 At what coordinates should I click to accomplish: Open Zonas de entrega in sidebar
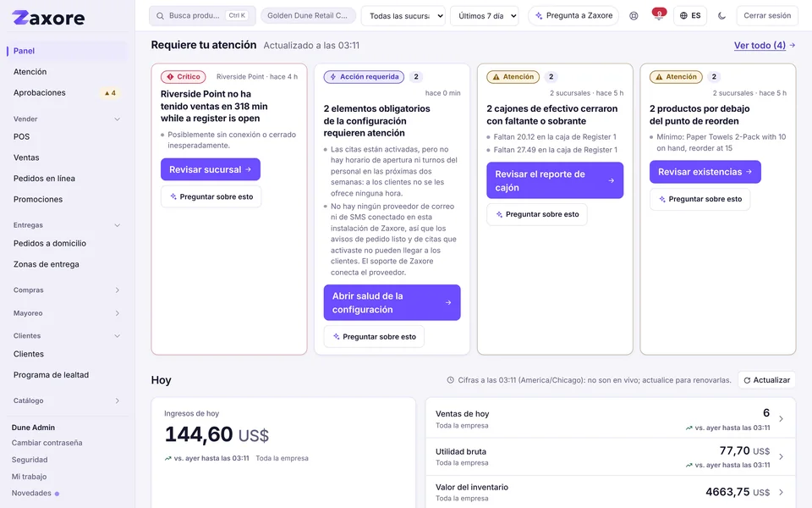[68, 264]
